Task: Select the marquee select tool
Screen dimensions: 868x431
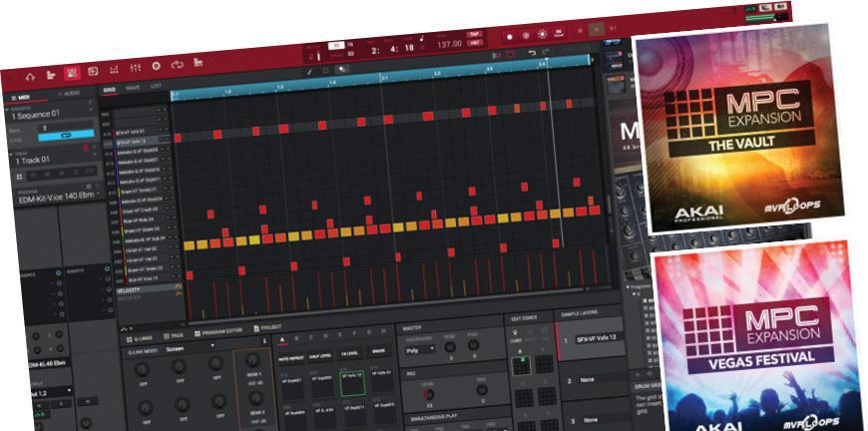Action: pos(325,70)
